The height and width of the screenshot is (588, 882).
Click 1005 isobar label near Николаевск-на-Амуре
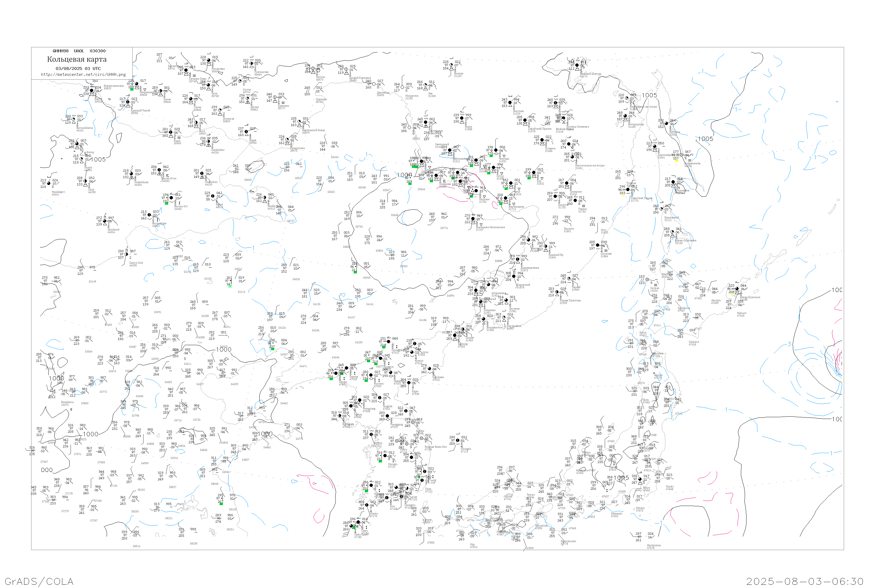[x=649, y=95]
